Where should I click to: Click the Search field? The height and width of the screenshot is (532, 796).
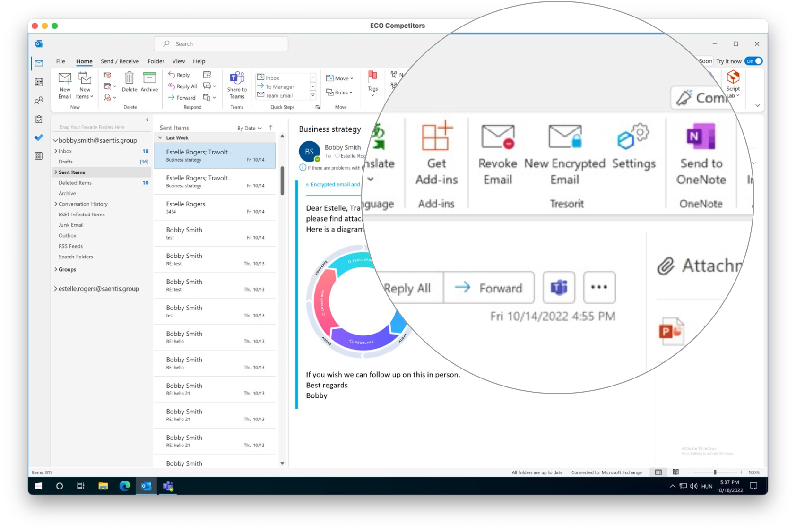(x=221, y=44)
